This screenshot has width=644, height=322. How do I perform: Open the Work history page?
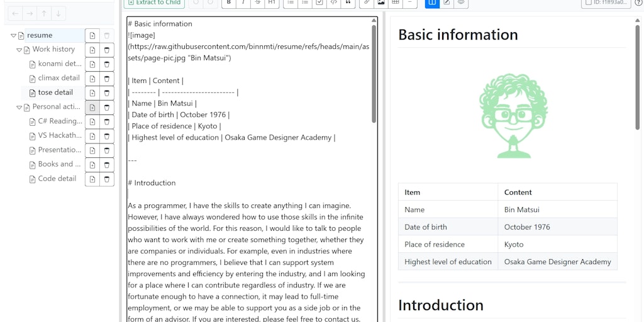pos(53,49)
